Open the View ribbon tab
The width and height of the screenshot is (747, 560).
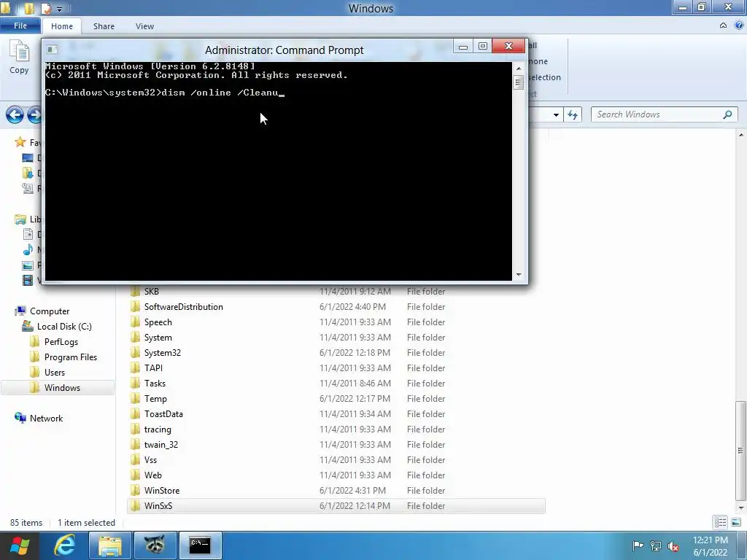point(144,26)
